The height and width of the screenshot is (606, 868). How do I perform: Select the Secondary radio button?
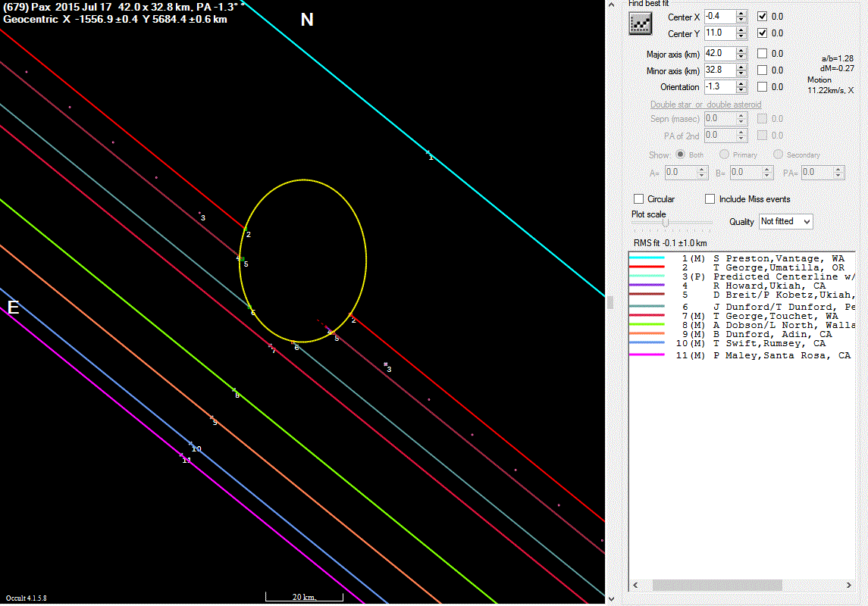click(x=778, y=155)
